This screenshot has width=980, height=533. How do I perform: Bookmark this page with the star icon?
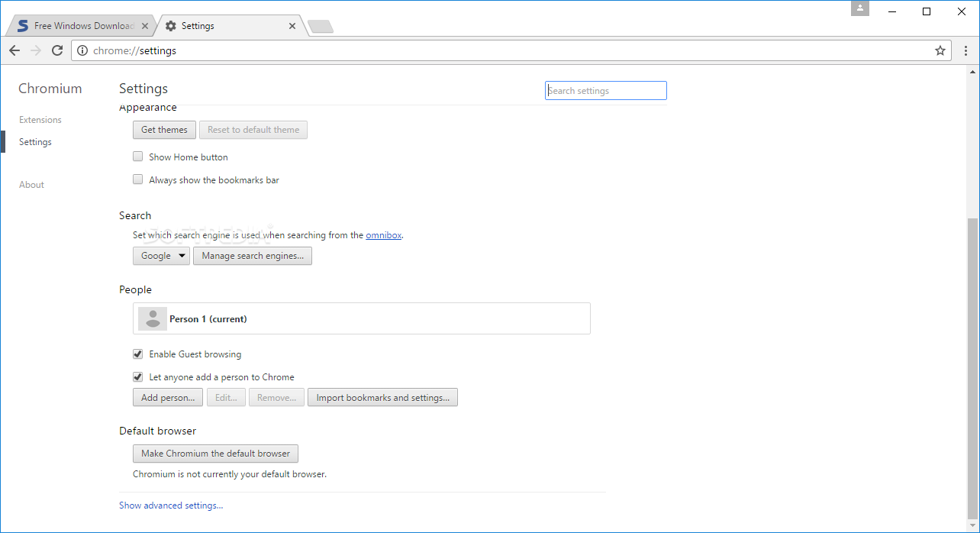[x=940, y=50]
